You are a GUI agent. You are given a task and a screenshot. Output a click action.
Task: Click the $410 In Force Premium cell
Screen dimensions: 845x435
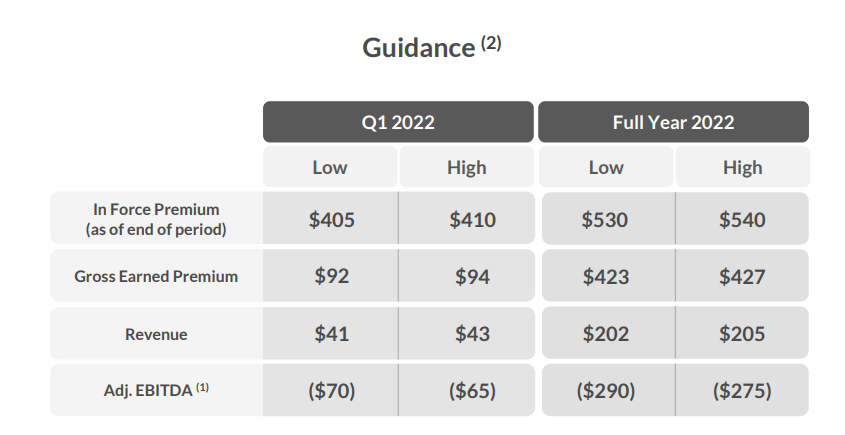pyautogui.click(x=467, y=218)
